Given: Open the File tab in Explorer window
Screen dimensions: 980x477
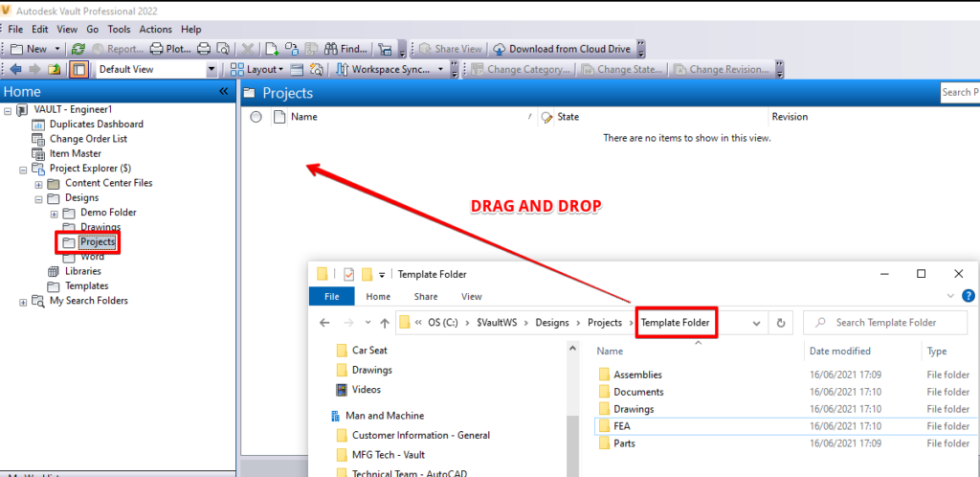Looking at the screenshot, I should tap(331, 296).
